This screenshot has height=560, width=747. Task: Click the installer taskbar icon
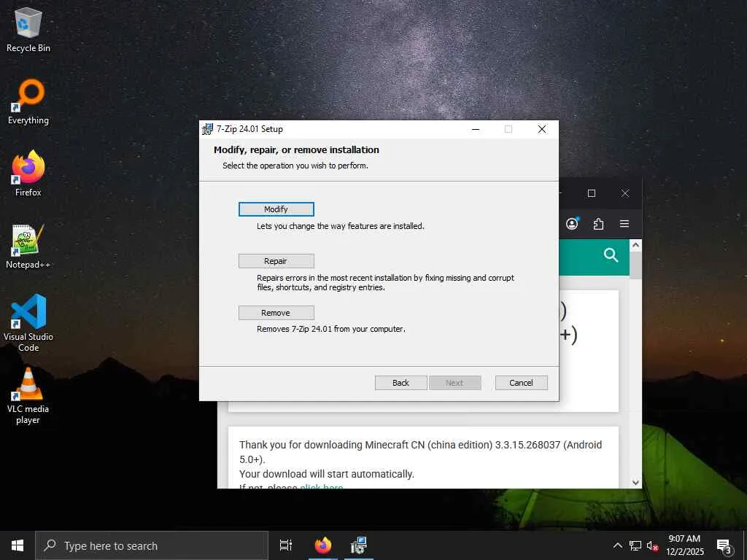click(x=358, y=545)
